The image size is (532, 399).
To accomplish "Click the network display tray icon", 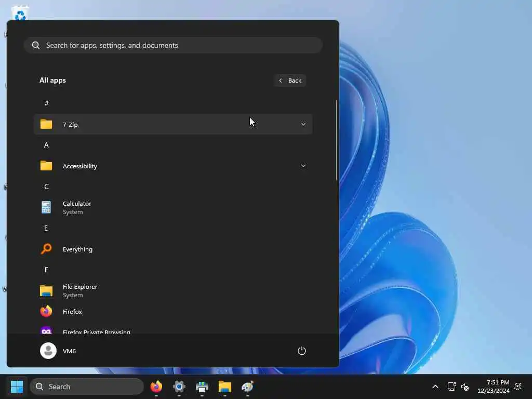I will (x=451, y=387).
